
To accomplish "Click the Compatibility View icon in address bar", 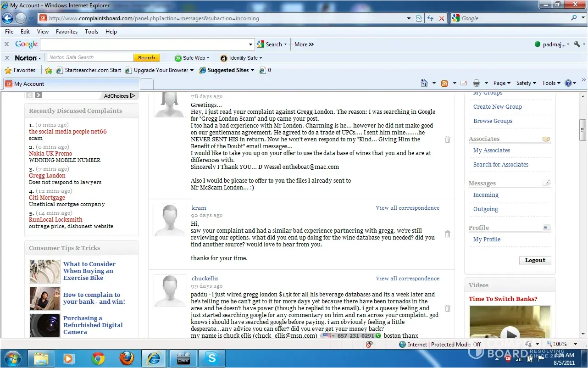I will point(419,18).
